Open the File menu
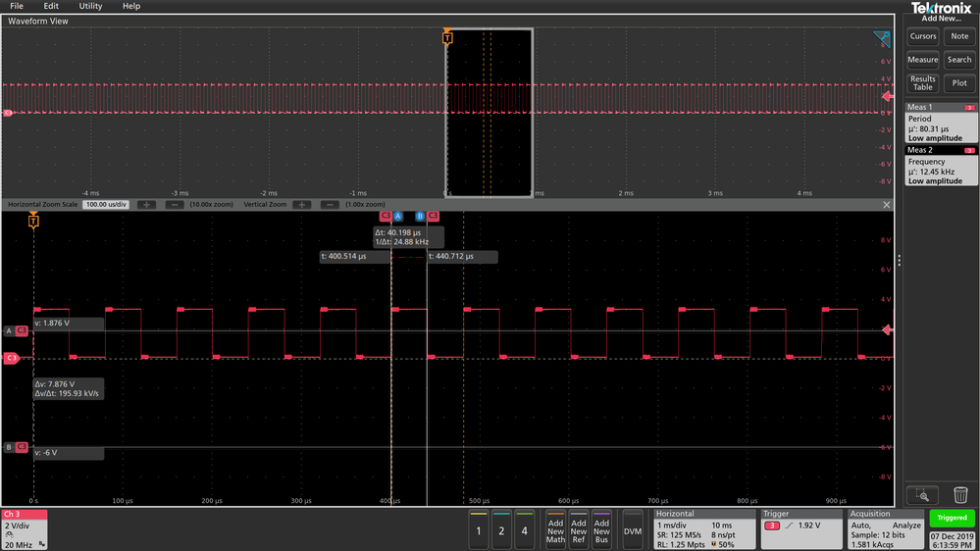This screenshot has width=980, height=551. pyautogui.click(x=17, y=6)
